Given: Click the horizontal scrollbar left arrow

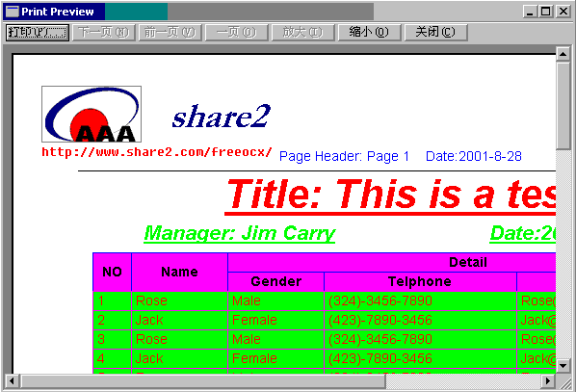Looking at the screenshot, I should click(12, 381).
